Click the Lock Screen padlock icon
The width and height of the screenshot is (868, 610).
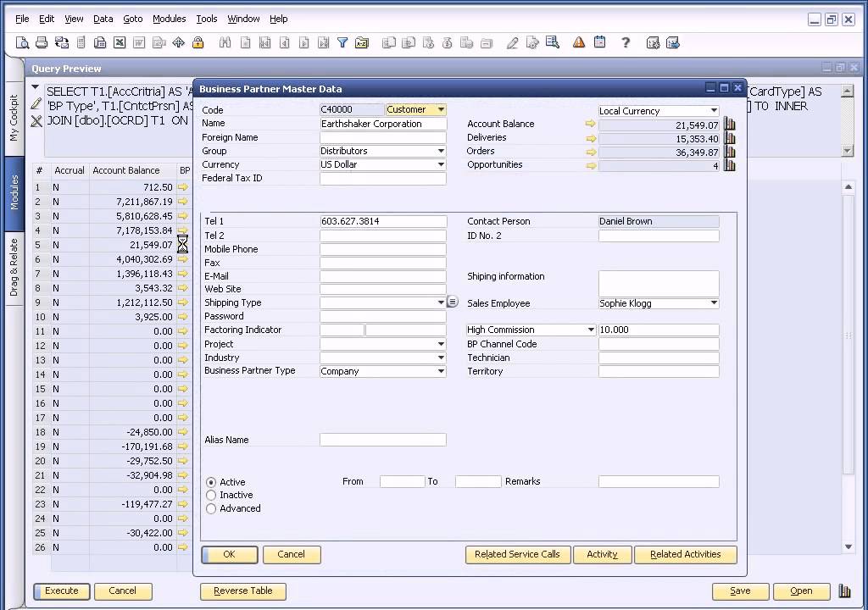[198, 42]
